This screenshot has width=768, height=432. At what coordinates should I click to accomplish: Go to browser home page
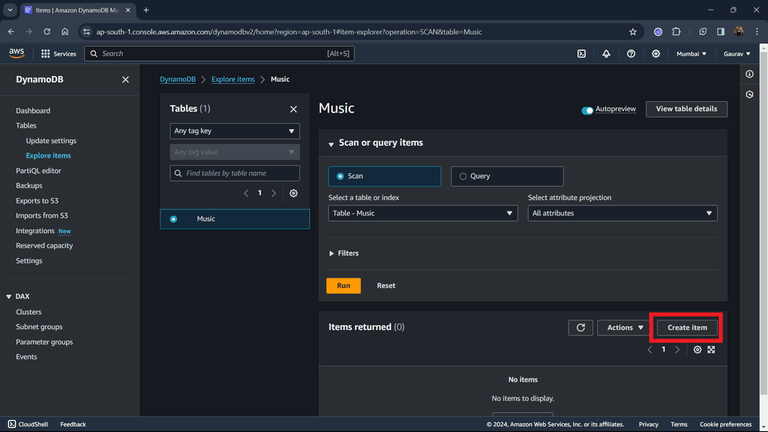pos(65,32)
